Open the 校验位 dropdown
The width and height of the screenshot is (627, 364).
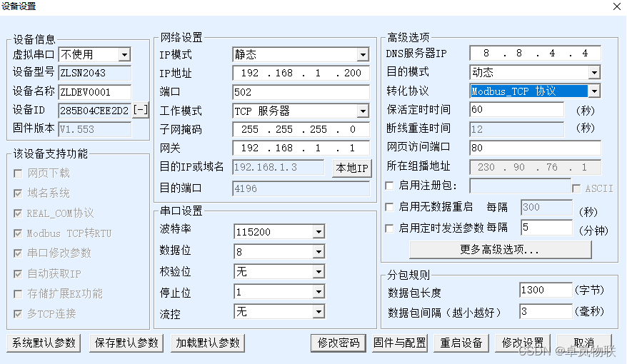coord(318,272)
